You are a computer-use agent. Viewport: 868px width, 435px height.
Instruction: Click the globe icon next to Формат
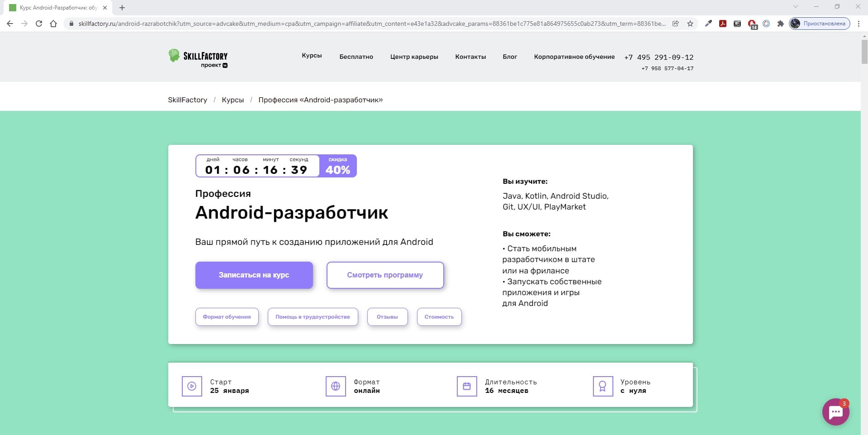(x=336, y=386)
